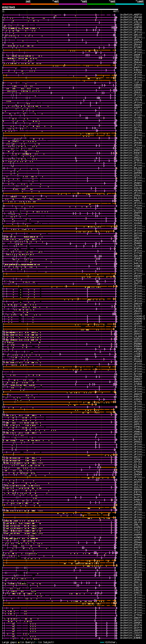Click label UniRef100_C9J851
The image size is (146, 644).
click(131, 118)
